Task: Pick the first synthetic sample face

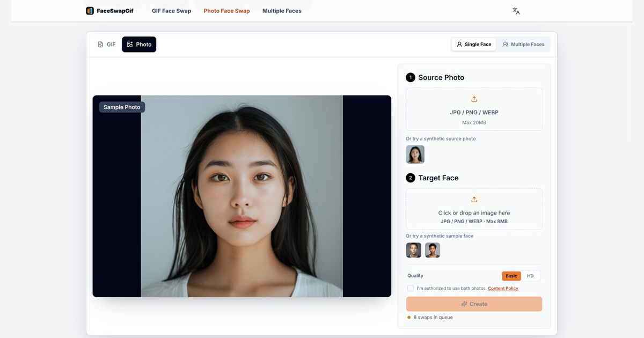Action: [414, 250]
